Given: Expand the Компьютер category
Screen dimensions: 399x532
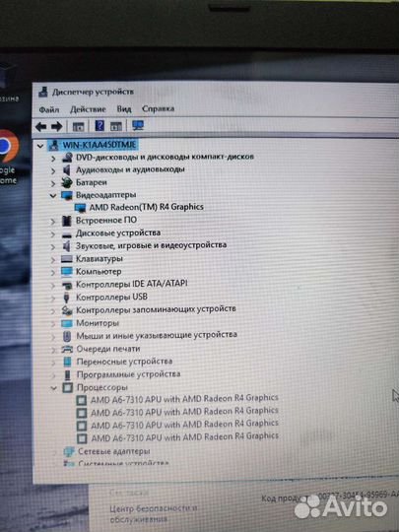Looking at the screenshot, I should point(53,273).
